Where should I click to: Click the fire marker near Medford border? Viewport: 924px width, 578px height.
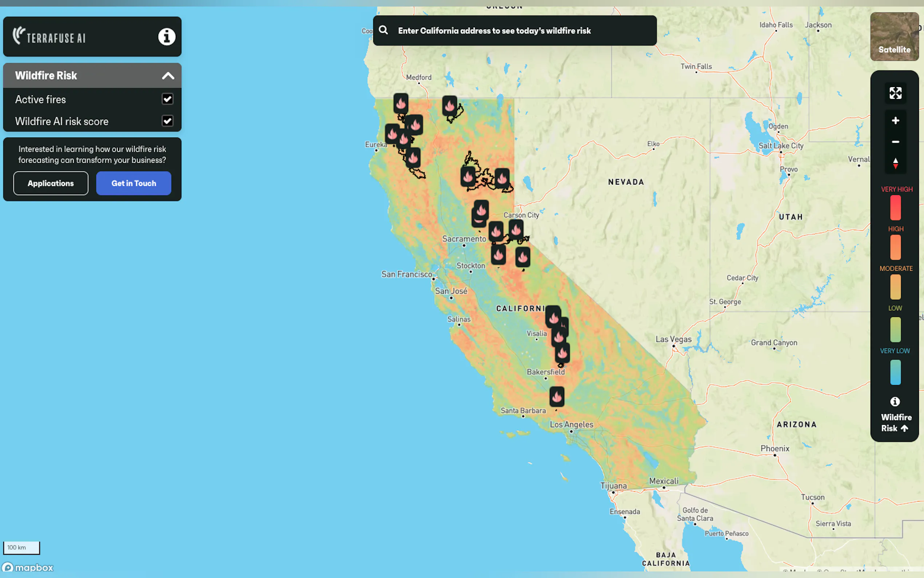(x=401, y=103)
